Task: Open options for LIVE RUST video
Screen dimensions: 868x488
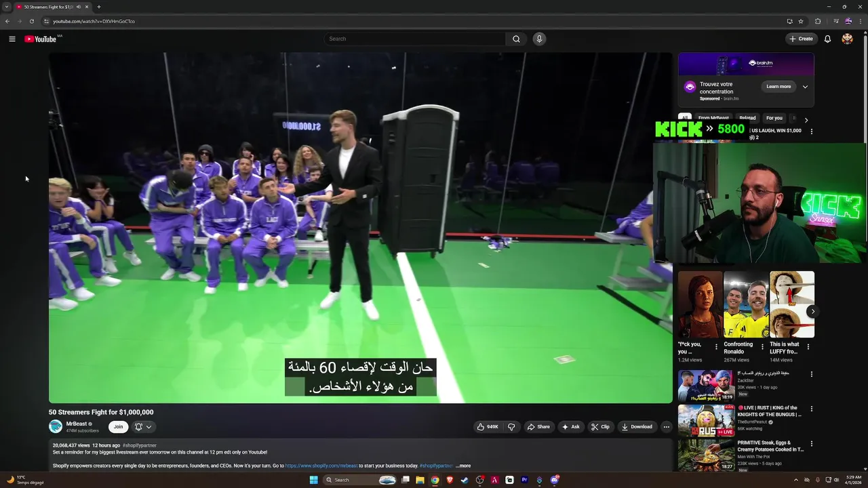Action: pyautogui.click(x=811, y=409)
